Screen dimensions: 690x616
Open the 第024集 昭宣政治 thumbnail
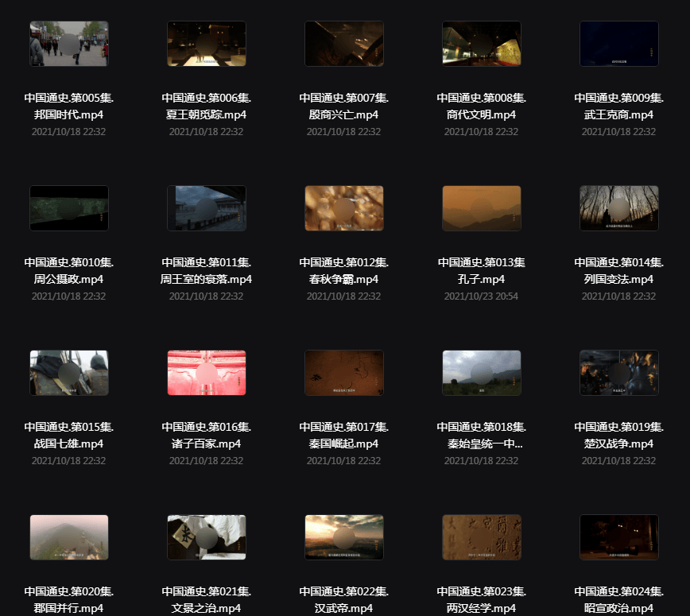619,537
